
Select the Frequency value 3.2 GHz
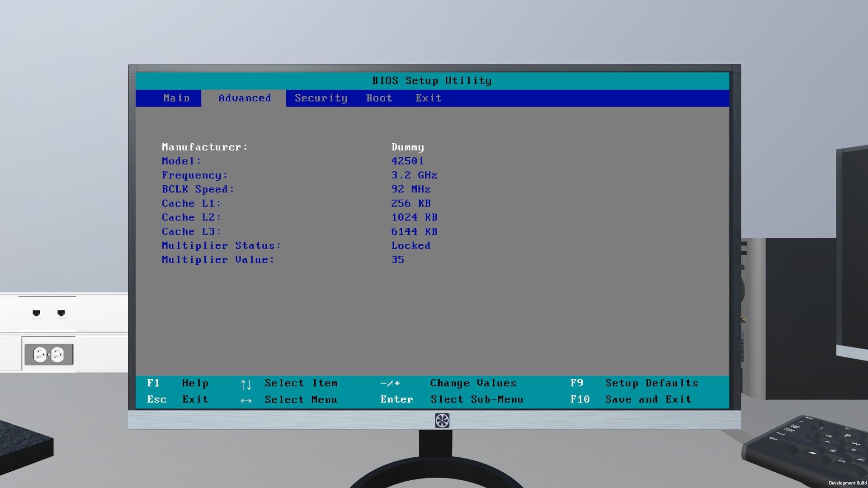[414, 175]
